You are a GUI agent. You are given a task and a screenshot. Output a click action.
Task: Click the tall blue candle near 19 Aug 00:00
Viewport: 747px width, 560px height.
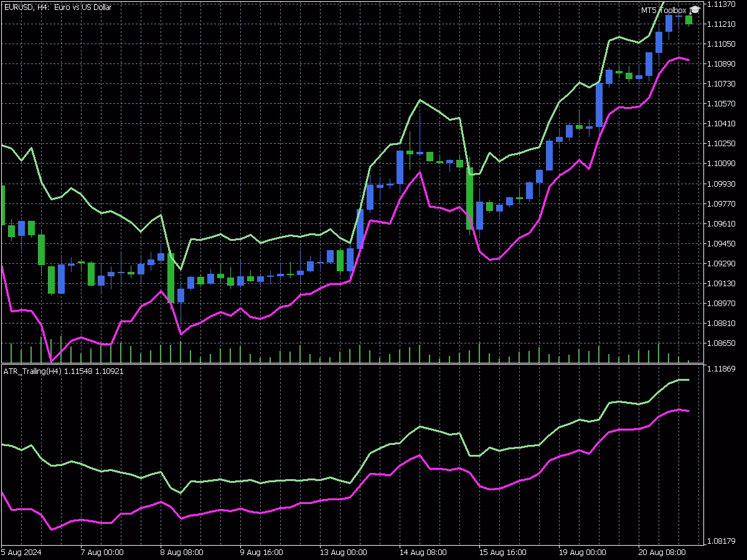[x=599, y=105]
